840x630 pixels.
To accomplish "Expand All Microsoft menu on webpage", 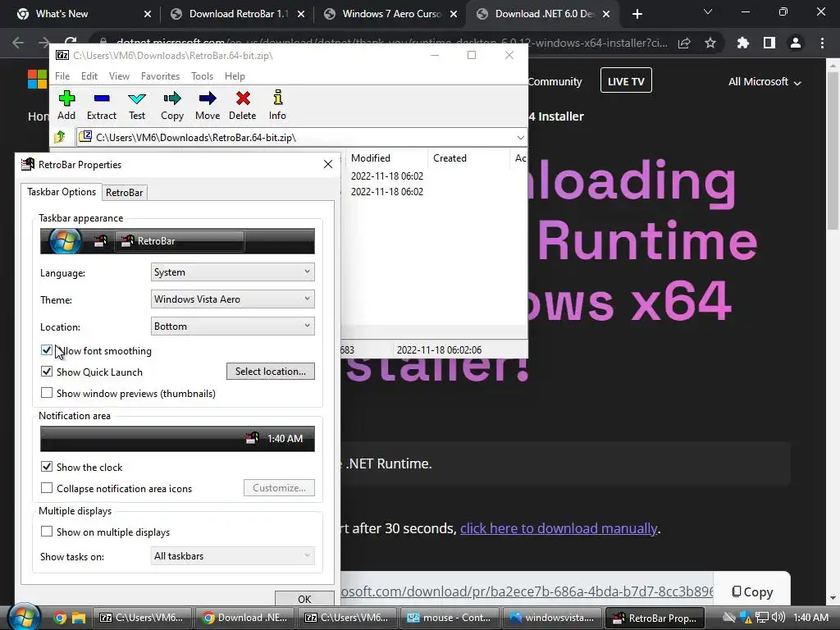I will [765, 82].
